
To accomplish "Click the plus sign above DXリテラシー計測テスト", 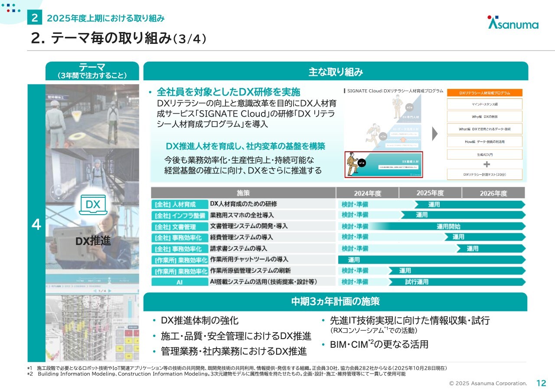I will (x=486, y=164).
